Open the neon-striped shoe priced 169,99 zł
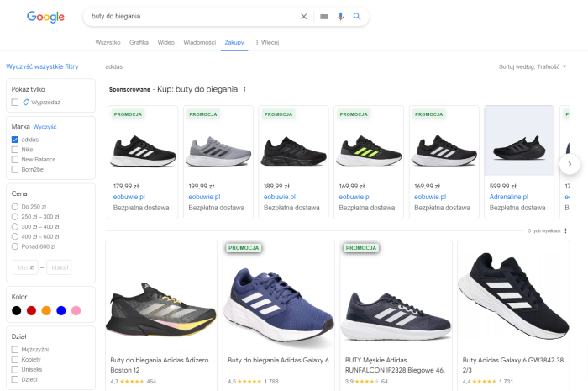The height and width of the screenshot is (391, 588). click(x=369, y=151)
